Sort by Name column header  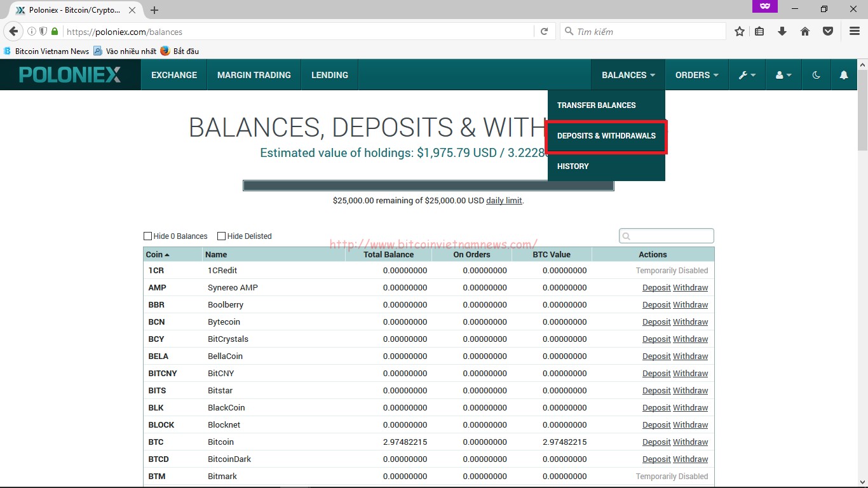(274, 254)
